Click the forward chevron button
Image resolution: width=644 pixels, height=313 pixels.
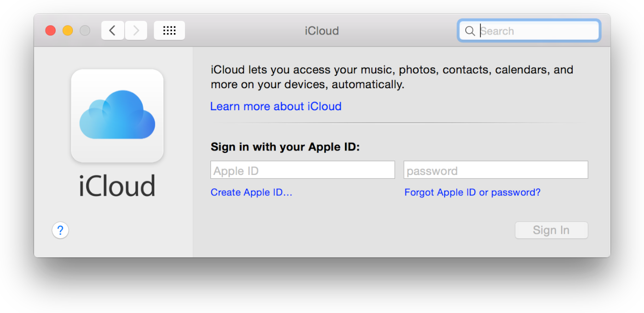tap(136, 31)
